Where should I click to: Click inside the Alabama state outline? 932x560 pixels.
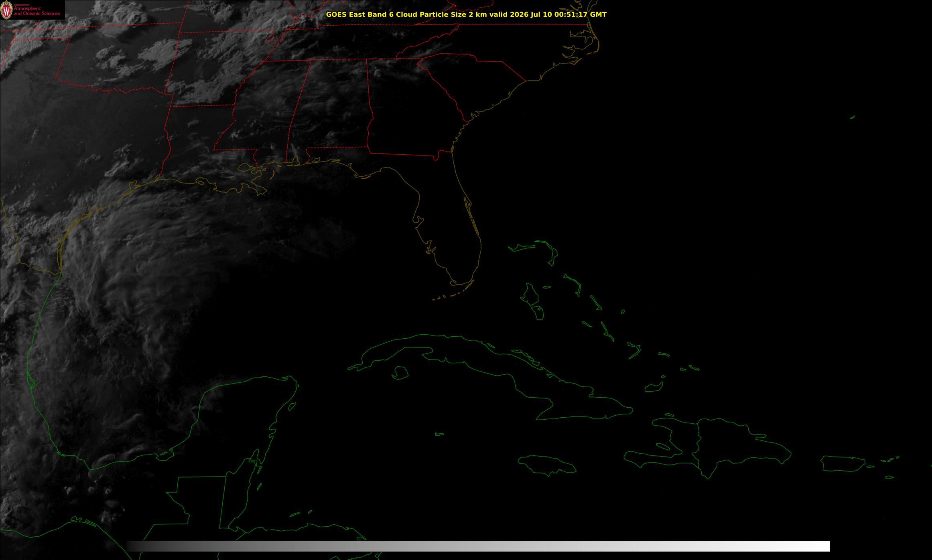[x=329, y=112]
